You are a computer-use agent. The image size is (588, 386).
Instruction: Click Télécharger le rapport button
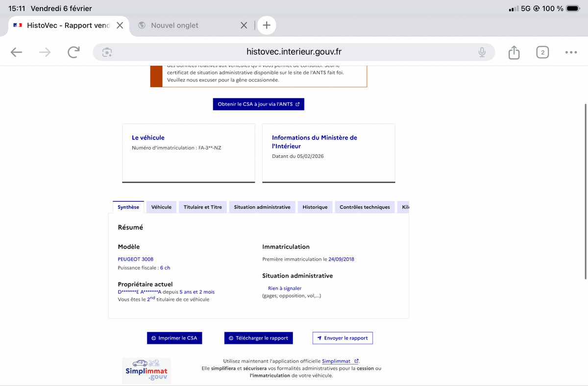[x=259, y=338]
